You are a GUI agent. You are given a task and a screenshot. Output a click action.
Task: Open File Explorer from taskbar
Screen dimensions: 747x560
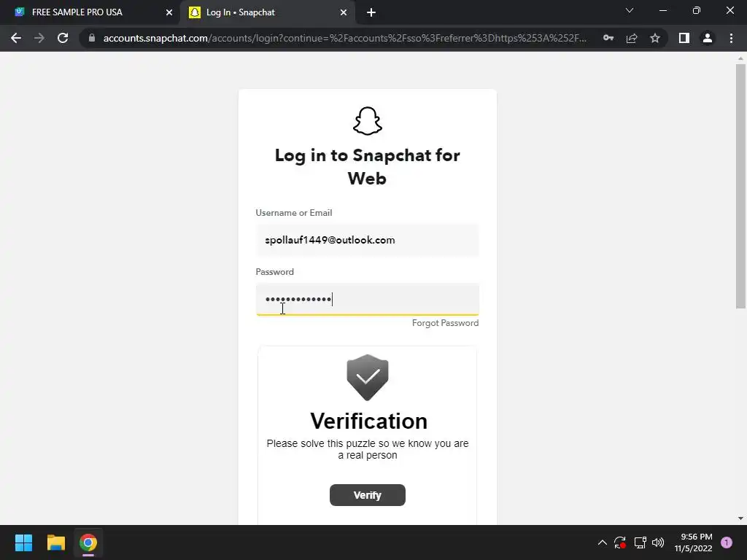[55, 542]
